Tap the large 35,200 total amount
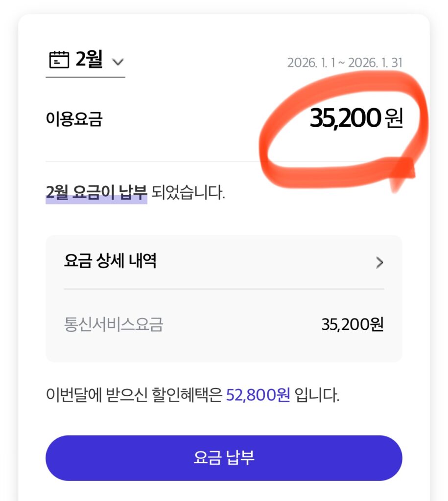 click(345, 118)
